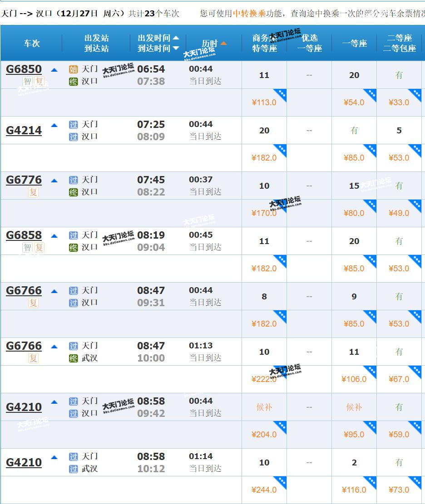Image resolution: width=425 pixels, height=504 pixels.
Task: Click the 始 origin station icon for G6850
Action: coord(73,69)
